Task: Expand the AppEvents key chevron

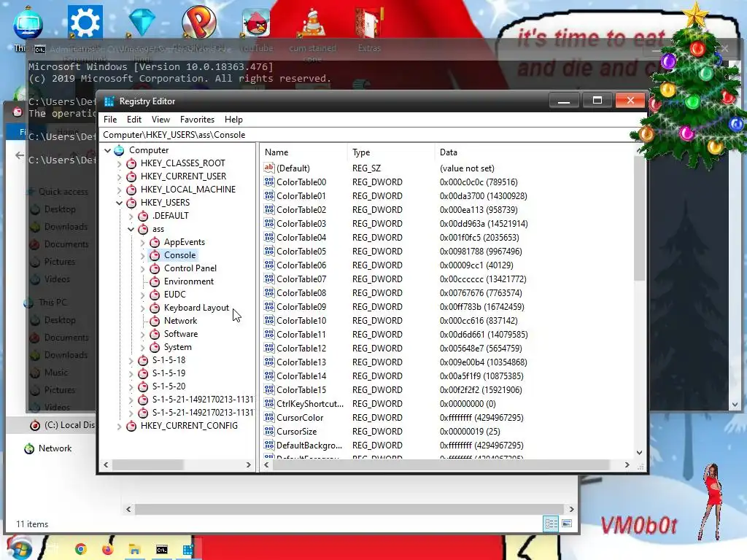Action: tap(142, 242)
